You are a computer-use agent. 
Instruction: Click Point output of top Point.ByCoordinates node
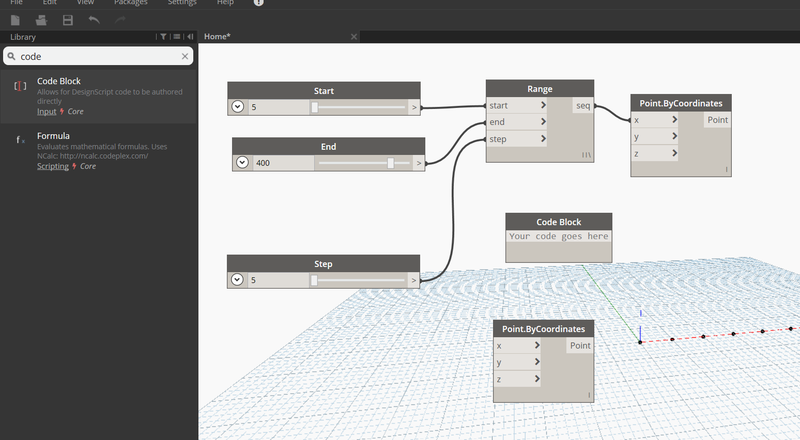pos(717,120)
